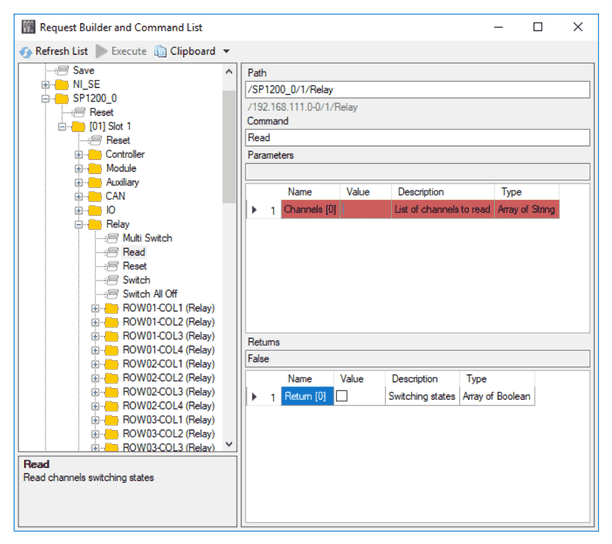This screenshot has width=612, height=544.
Task: Expand the ROW01-COL3 (Relay) node
Action: (x=95, y=336)
